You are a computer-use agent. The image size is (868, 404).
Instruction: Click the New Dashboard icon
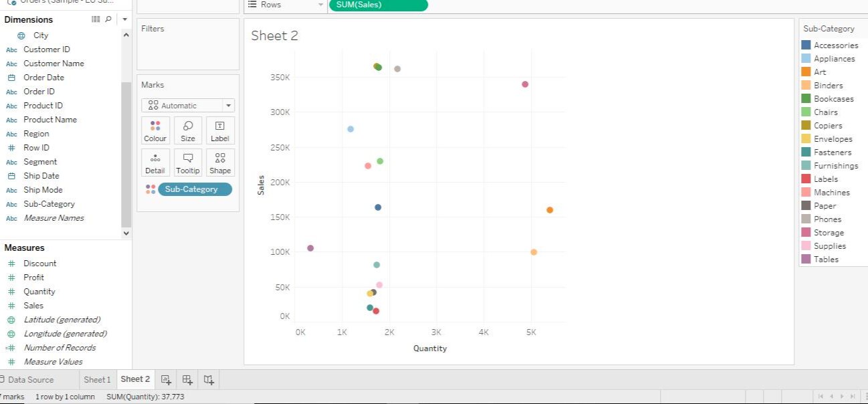tap(187, 379)
